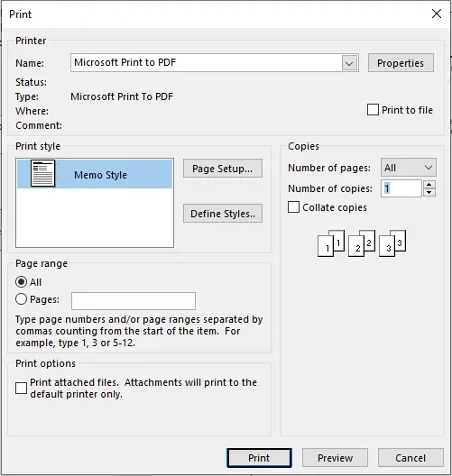The image size is (452, 476).
Task: Open Page Setup
Action: pyautogui.click(x=222, y=169)
